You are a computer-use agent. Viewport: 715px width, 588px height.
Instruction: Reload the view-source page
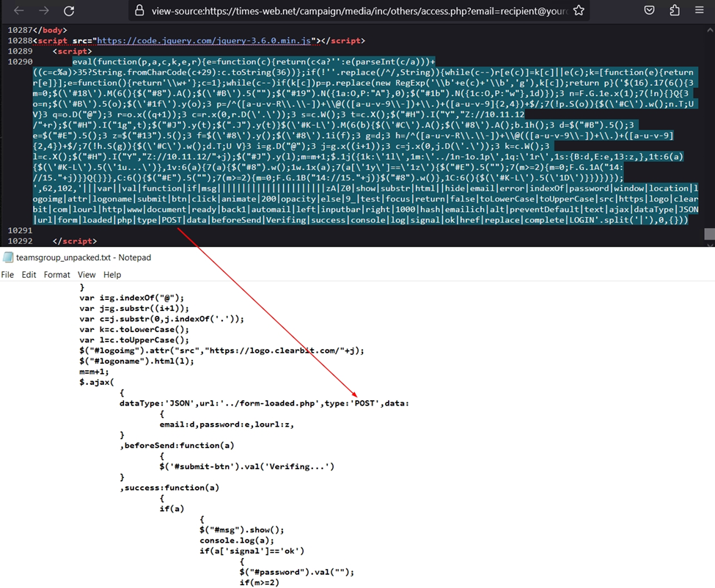tap(69, 10)
